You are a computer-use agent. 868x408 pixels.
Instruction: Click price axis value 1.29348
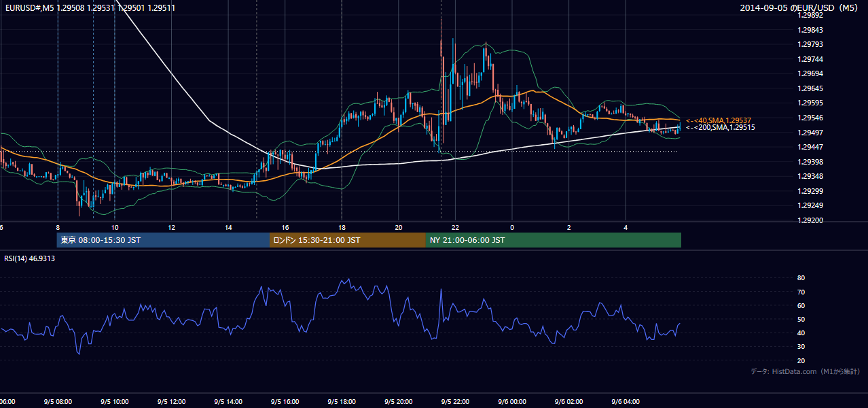[810, 176]
